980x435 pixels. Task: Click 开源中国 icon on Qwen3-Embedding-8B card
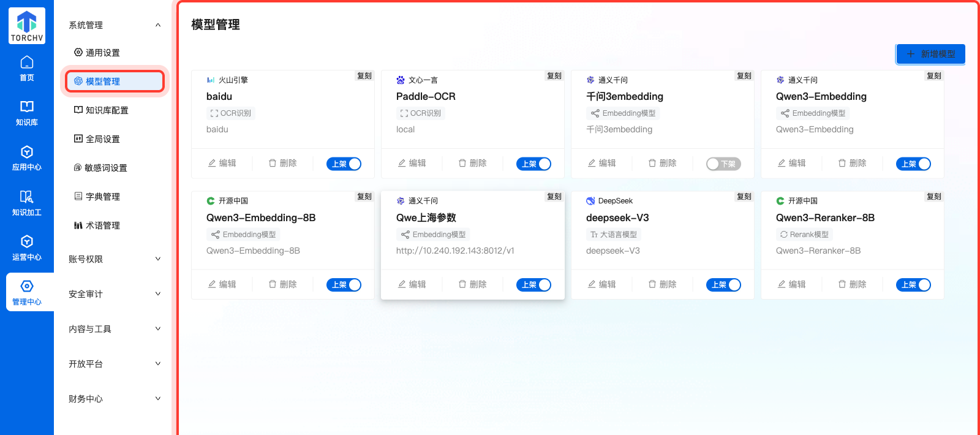click(x=211, y=201)
